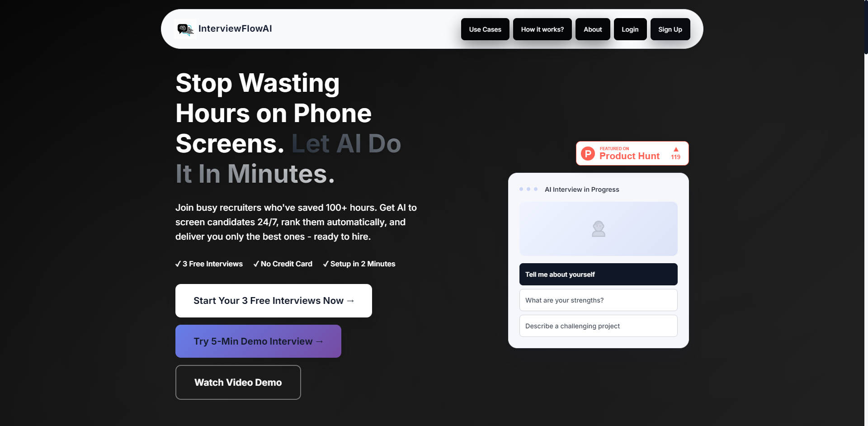Click checkmark beside No Credit Card

256,264
